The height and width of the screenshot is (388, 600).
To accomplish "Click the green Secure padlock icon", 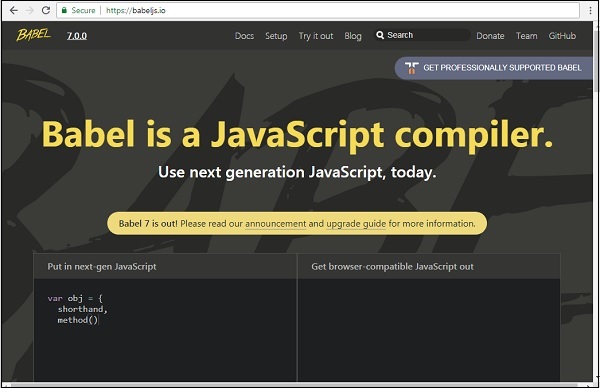I will (x=64, y=10).
